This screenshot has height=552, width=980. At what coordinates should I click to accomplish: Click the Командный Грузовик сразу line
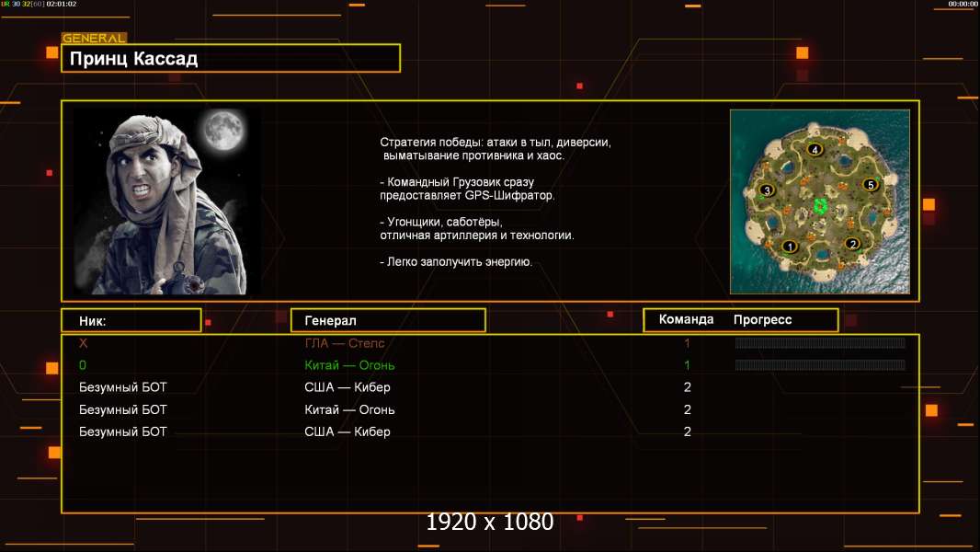coord(457,182)
